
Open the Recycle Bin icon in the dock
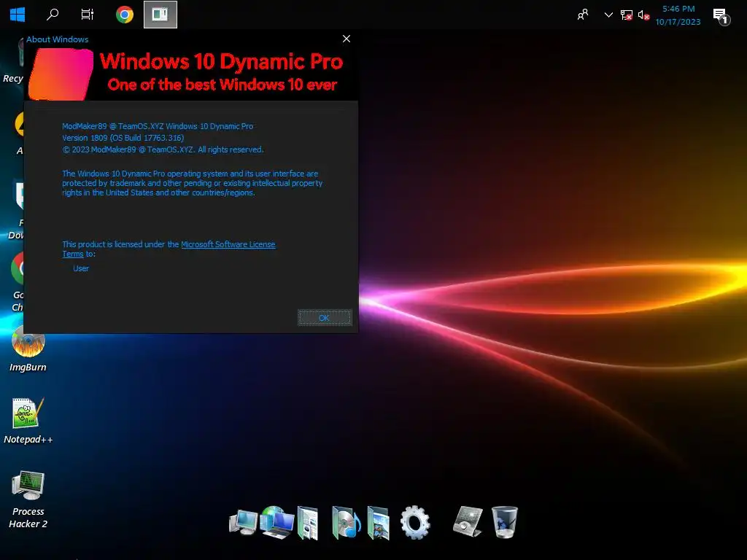click(x=504, y=522)
